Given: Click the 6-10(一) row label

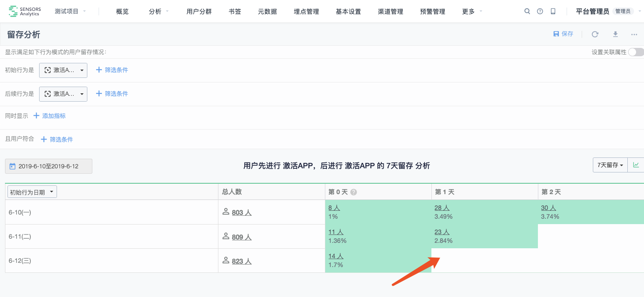Looking at the screenshot, I should pyautogui.click(x=20, y=212).
